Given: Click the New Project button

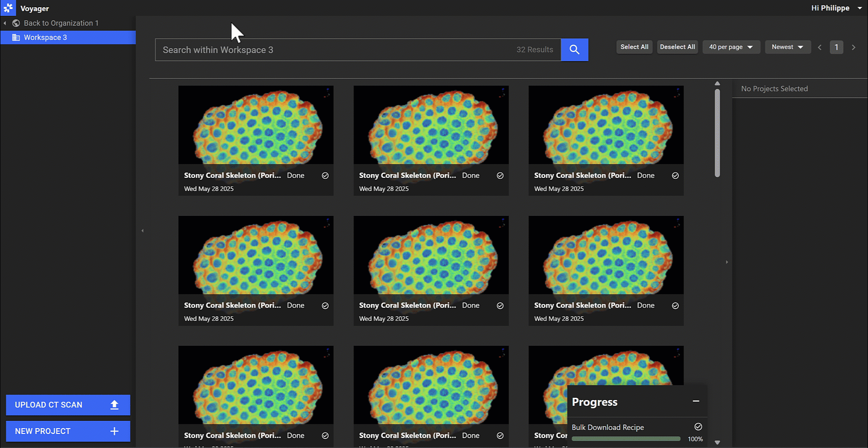Looking at the screenshot, I should coord(68,431).
